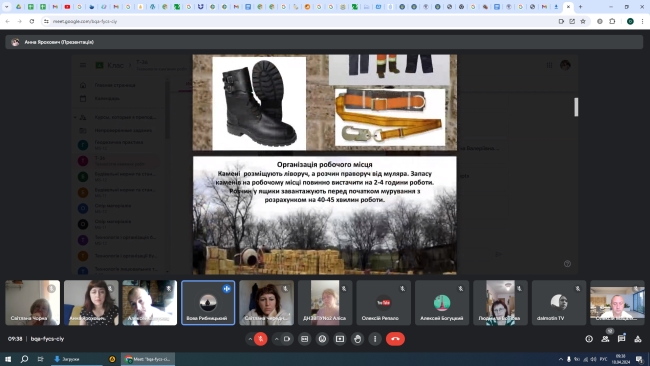Click presenter name Анна Ярокович (Презентація)

(x=59, y=42)
